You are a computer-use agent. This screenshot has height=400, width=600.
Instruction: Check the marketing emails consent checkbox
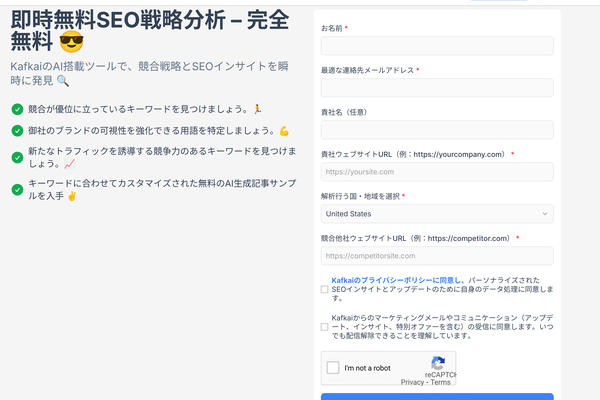[324, 327]
